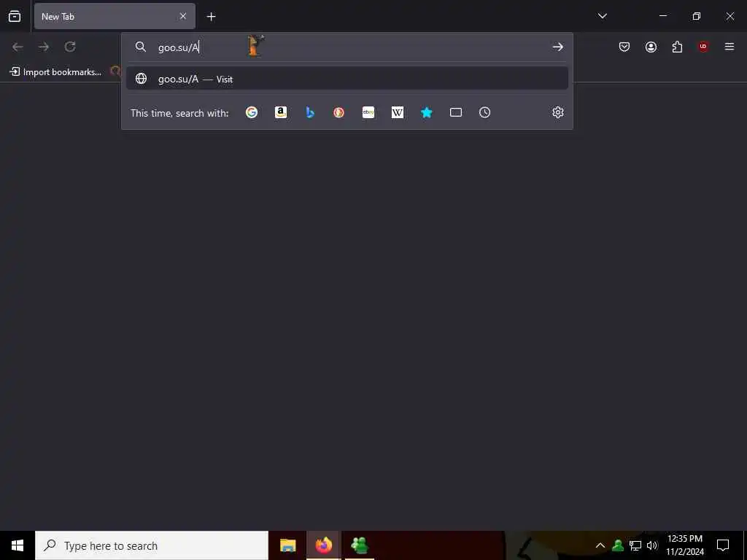Switch to the New Tab tab

coord(115,16)
